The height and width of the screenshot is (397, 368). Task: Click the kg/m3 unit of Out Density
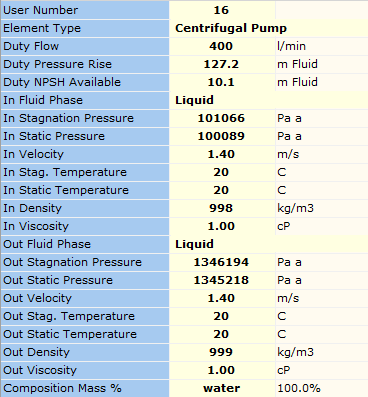pos(296,352)
